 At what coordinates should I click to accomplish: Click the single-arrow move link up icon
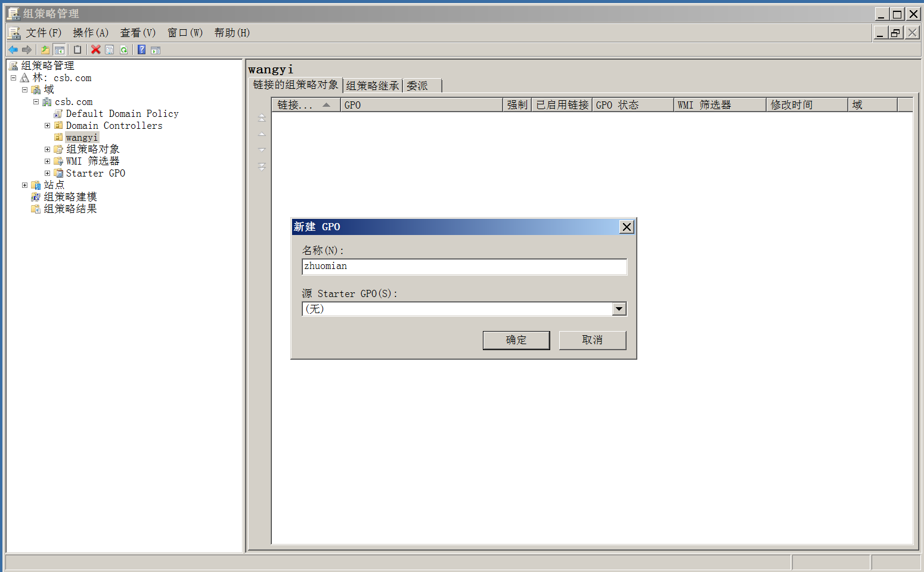click(262, 134)
